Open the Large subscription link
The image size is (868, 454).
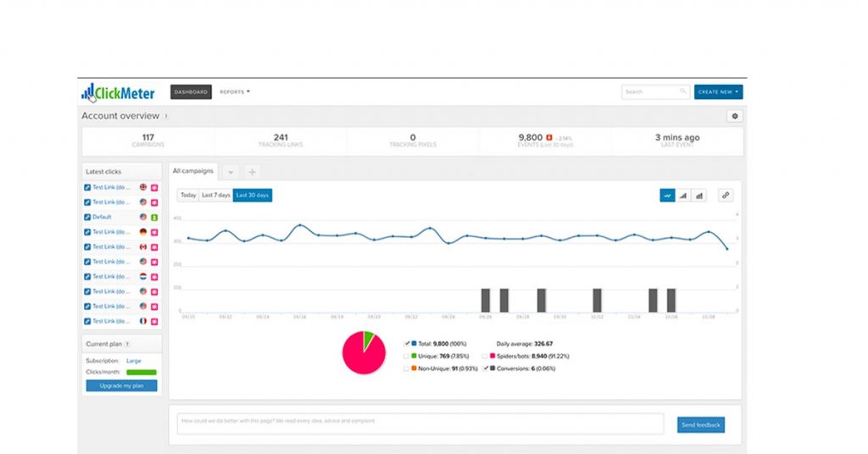pos(133,361)
